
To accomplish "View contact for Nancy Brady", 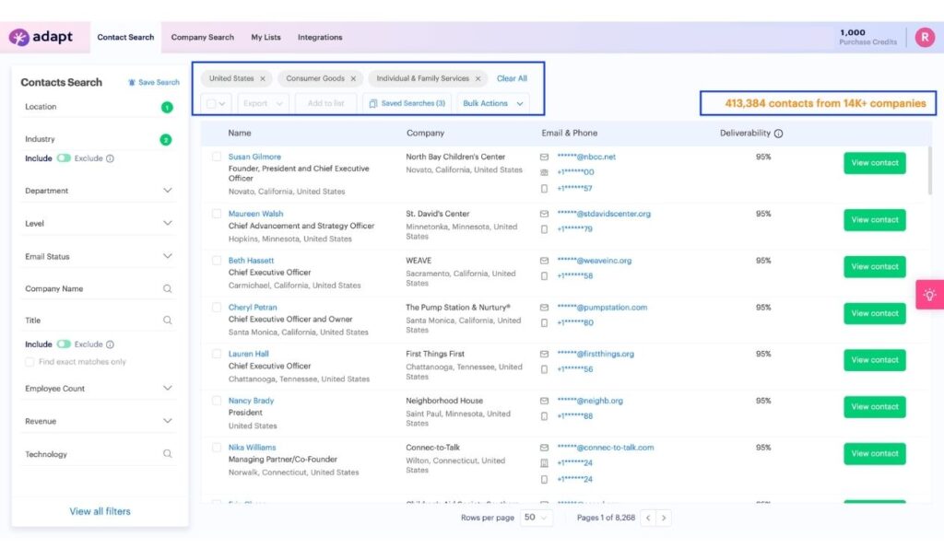I will tap(874, 407).
